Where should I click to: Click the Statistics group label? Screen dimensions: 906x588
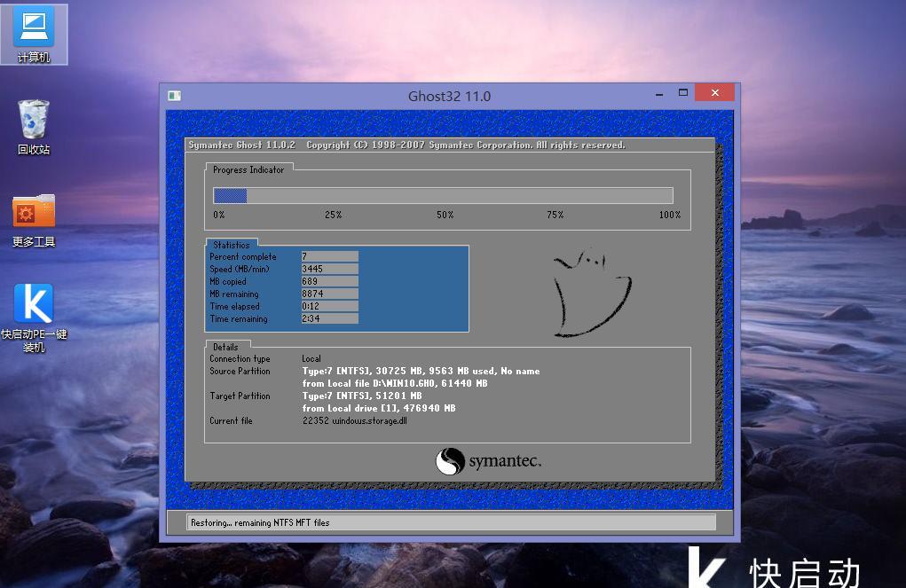coord(231,245)
